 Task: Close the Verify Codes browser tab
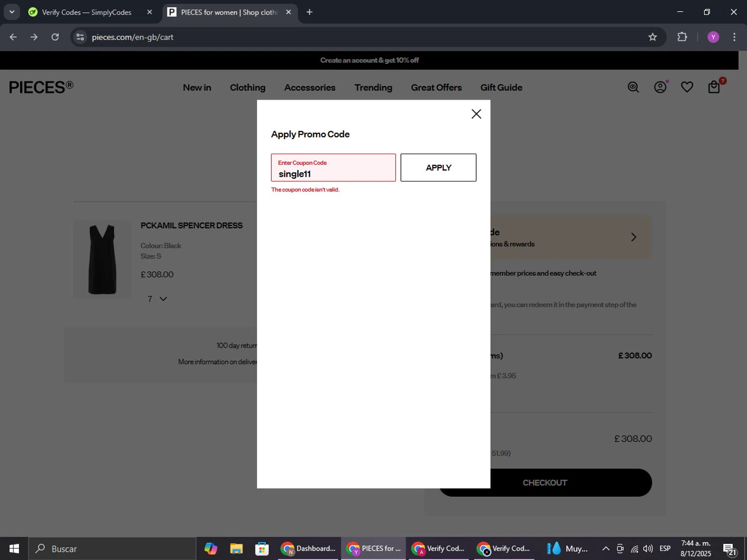coord(149,12)
